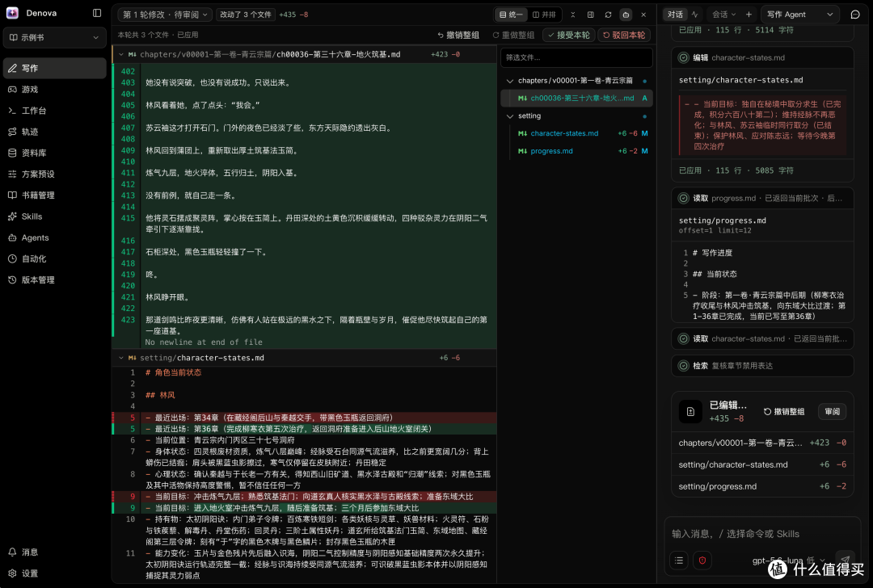The image size is (873, 588).
Task: Click the activity waveform icon beside 对话
Action: tap(695, 15)
